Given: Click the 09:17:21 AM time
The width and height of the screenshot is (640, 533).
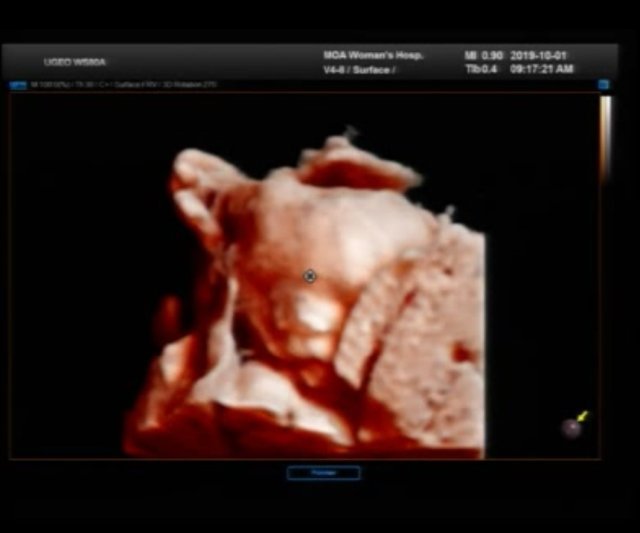Looking at the screenshot, I should 542,69.
